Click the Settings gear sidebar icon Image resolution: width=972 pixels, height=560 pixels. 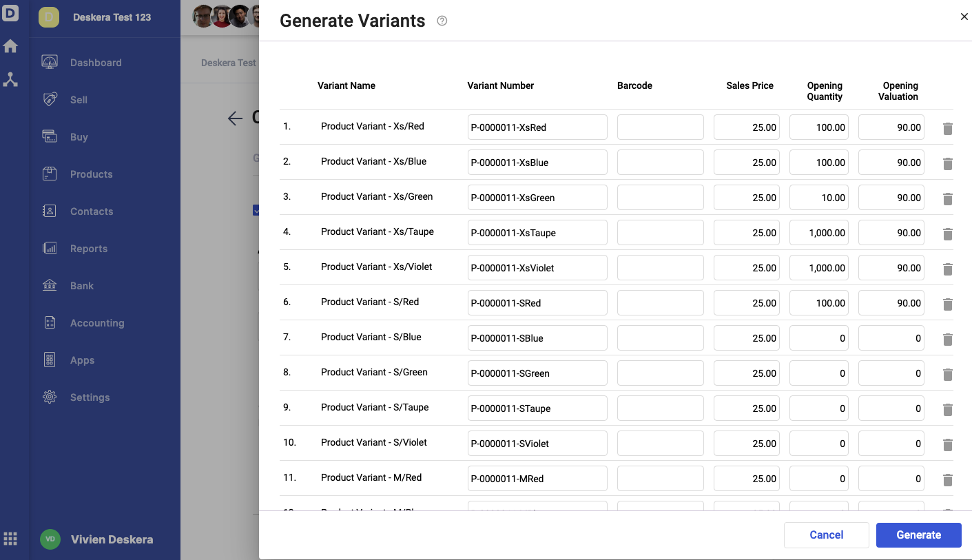pos(50,397)
